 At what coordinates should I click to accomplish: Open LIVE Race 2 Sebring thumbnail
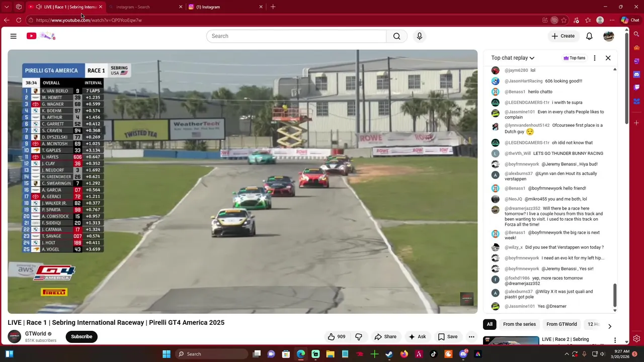[511, 341]
